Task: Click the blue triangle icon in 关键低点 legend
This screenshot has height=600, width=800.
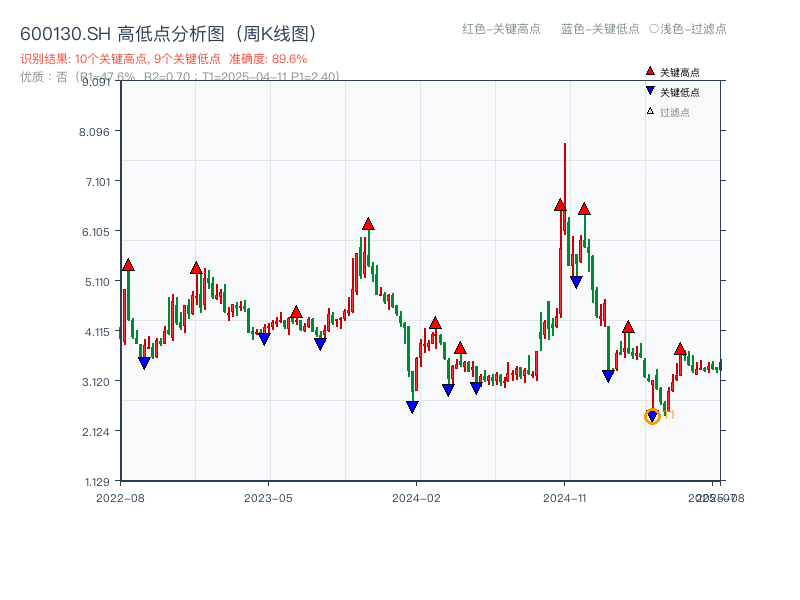Action: click(x=650, y=91)
